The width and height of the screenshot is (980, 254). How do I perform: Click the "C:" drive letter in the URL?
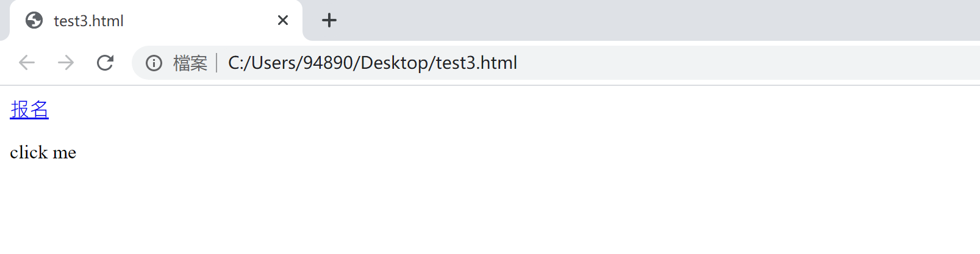235,63
